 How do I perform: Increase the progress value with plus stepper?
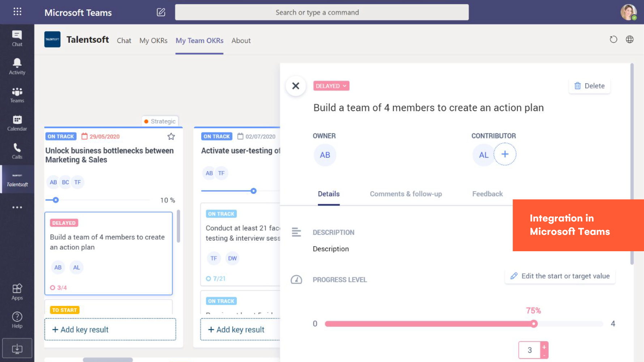tap(544, 347)
